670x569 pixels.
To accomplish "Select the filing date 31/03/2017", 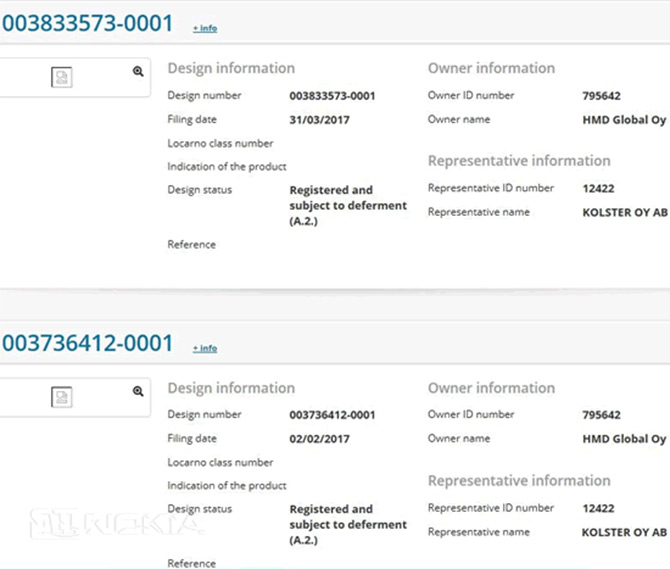I will tap(319, 120).
